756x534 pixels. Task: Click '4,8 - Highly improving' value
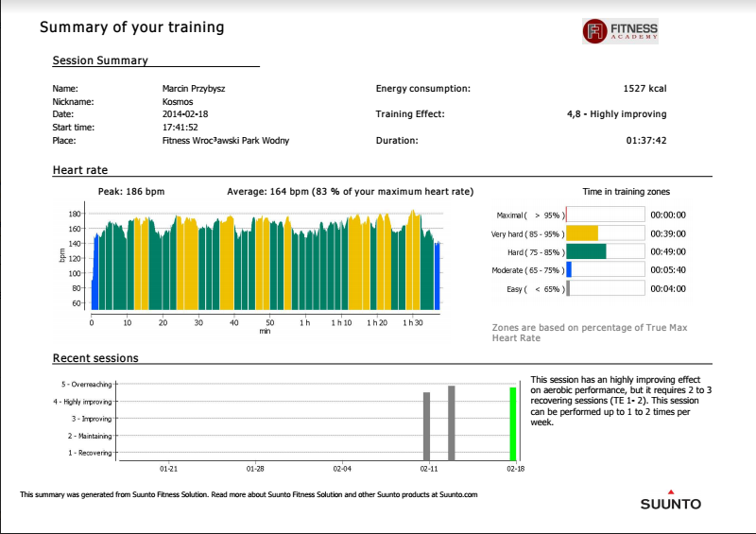617,114
